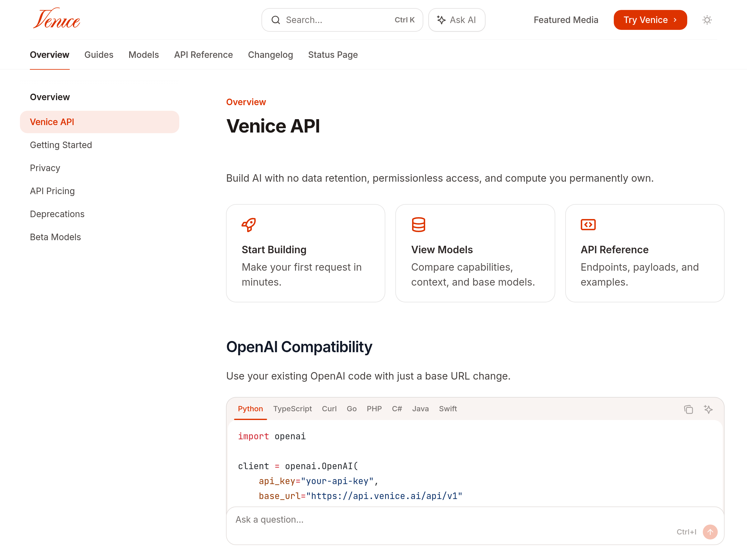Click the Ctrl+I shortcut hint
Screen dimensions: 747x560
[x=686, y=532]
